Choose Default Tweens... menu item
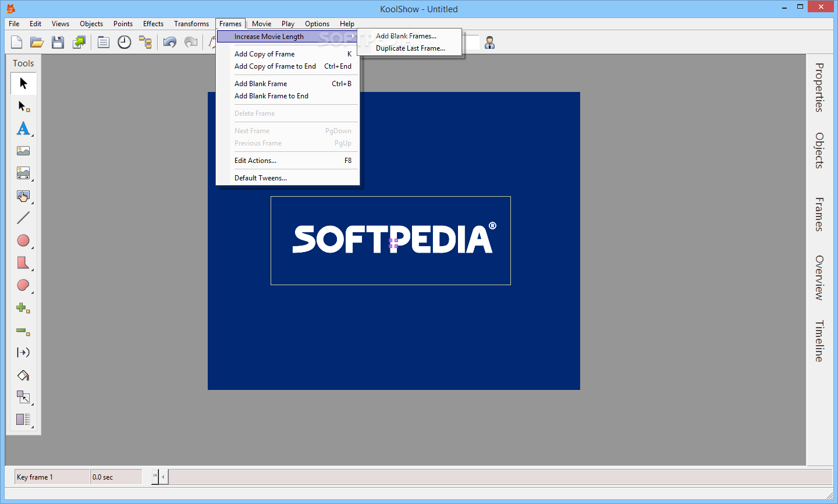 (x=287, y=178)
